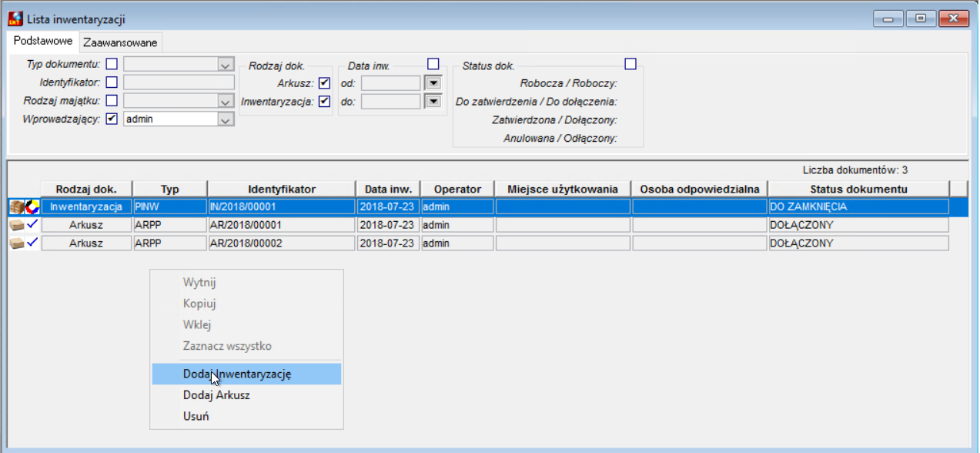Enable the Typ dokumentu filter checkbox

pos(112,63)
